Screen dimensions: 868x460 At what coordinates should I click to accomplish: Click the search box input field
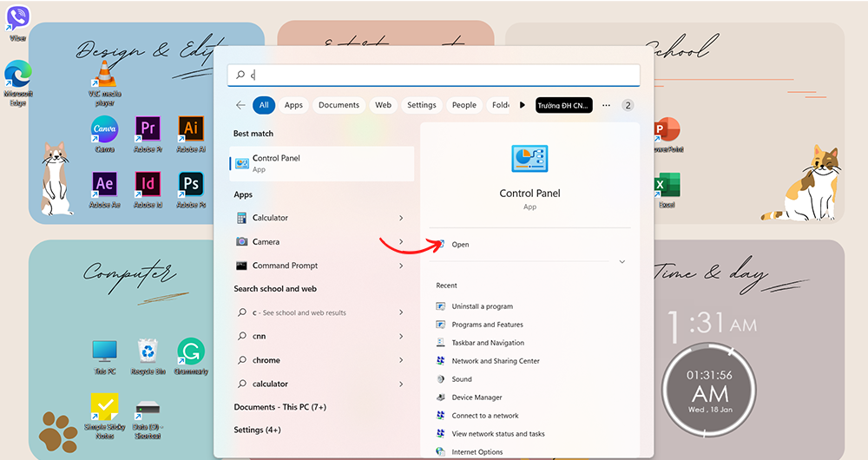point(433,75)
